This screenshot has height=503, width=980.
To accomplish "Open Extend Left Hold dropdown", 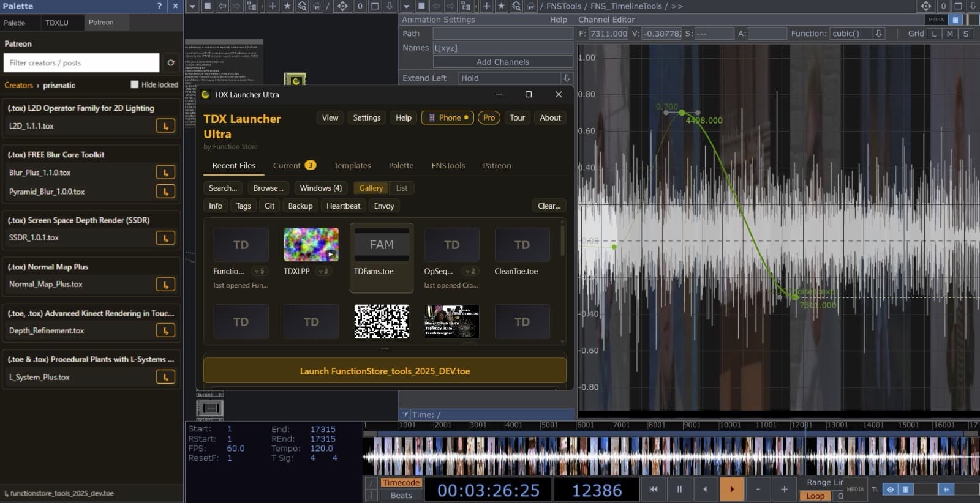I will pos(567,78).
